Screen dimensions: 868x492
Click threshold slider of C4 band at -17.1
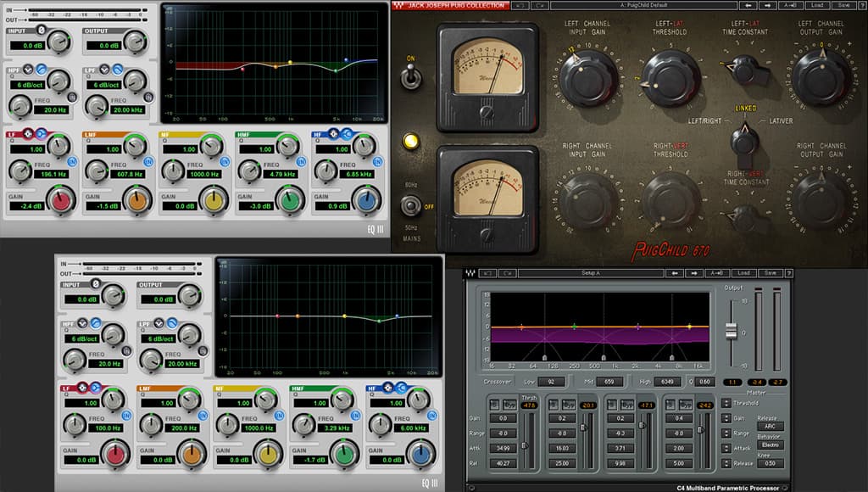tap(642, 426)
